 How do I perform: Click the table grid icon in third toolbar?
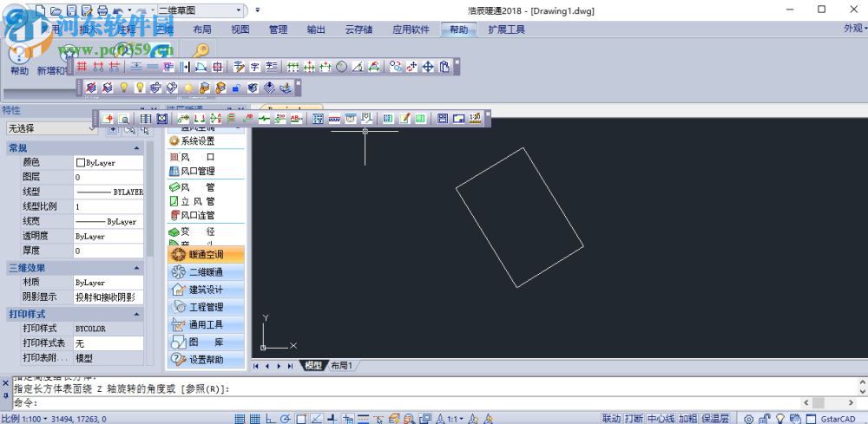[x=146, y=118]
